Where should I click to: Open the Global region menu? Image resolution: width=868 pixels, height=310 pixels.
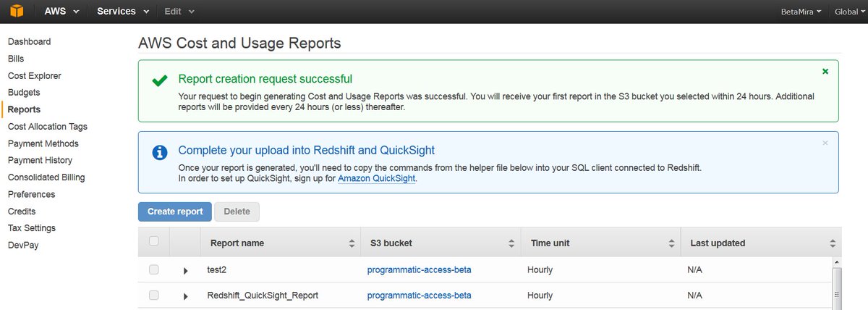pyautogui.click(x=849, y=12)
